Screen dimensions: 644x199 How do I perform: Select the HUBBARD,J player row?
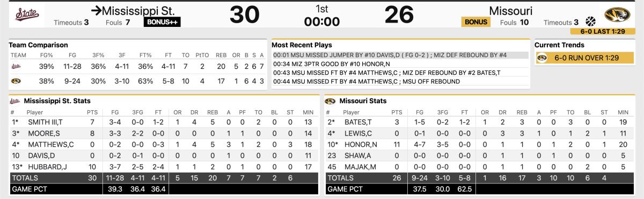point(164,167)
